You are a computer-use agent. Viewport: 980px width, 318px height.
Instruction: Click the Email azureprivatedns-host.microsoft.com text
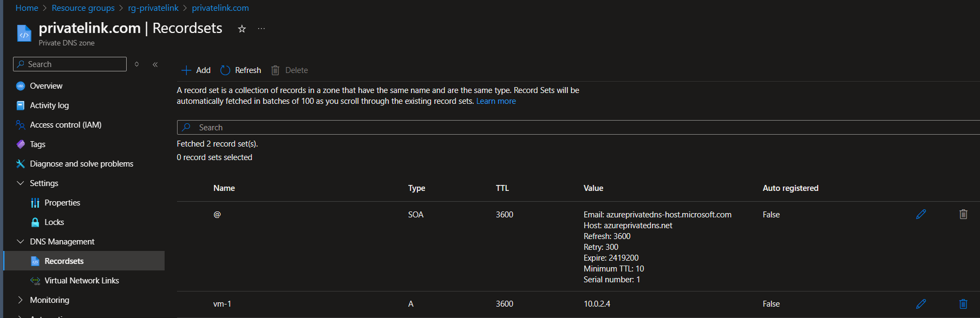click(x=657, y=215)
